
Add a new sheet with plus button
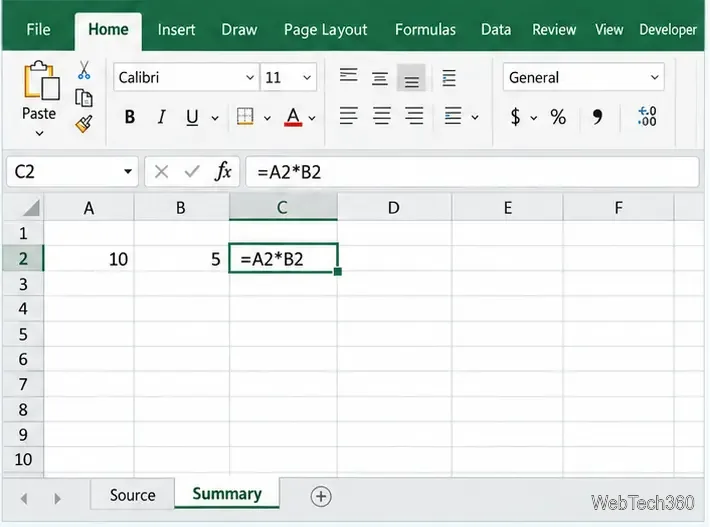[x=321, y=496]
